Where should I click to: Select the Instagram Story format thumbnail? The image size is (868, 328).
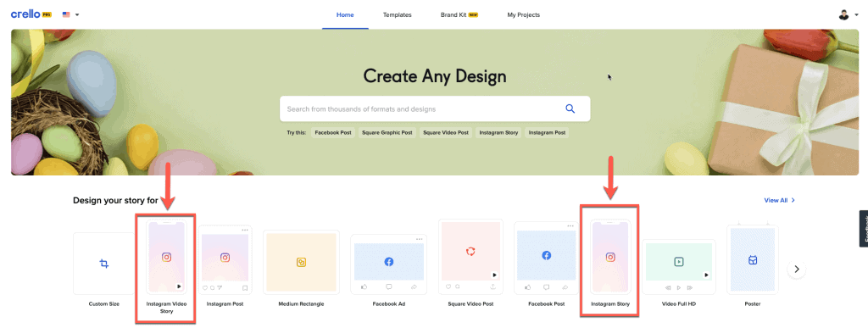[610, 257]
